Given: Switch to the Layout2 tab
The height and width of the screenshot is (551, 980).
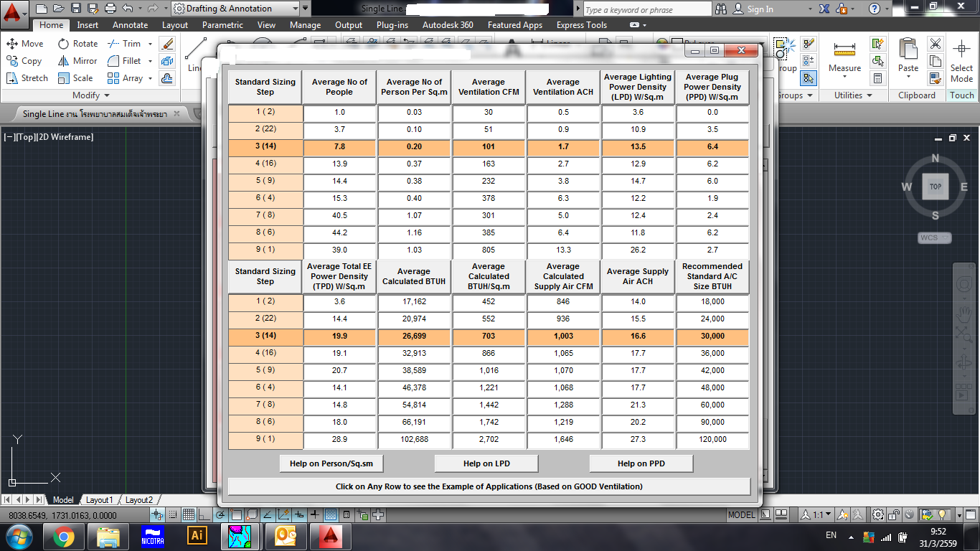Looking at the screenshot, I should [138, 500].
